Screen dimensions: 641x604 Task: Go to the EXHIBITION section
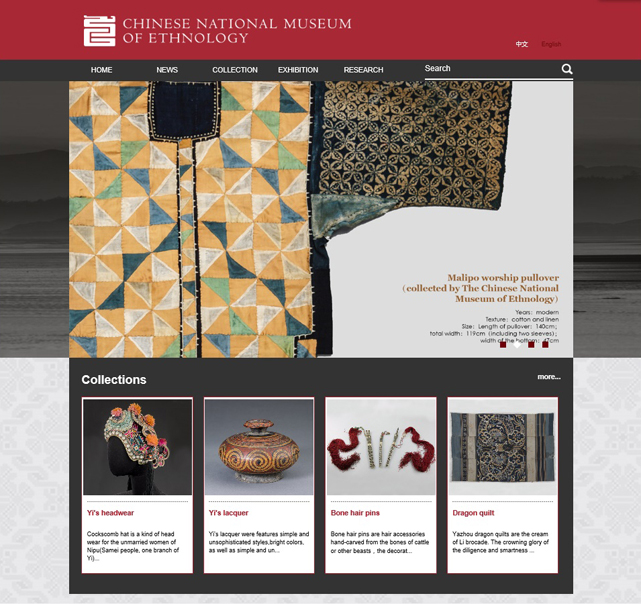point(298,70)
